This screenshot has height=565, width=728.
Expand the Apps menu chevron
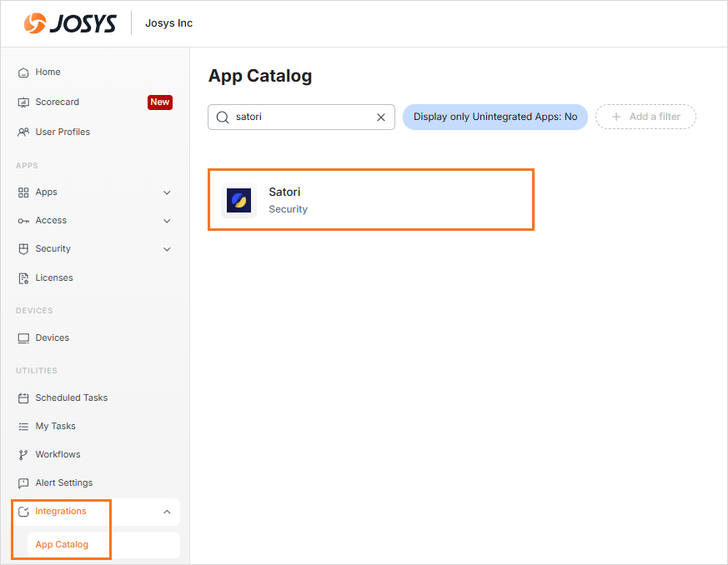pyautogui.click(x=167, y=192)
